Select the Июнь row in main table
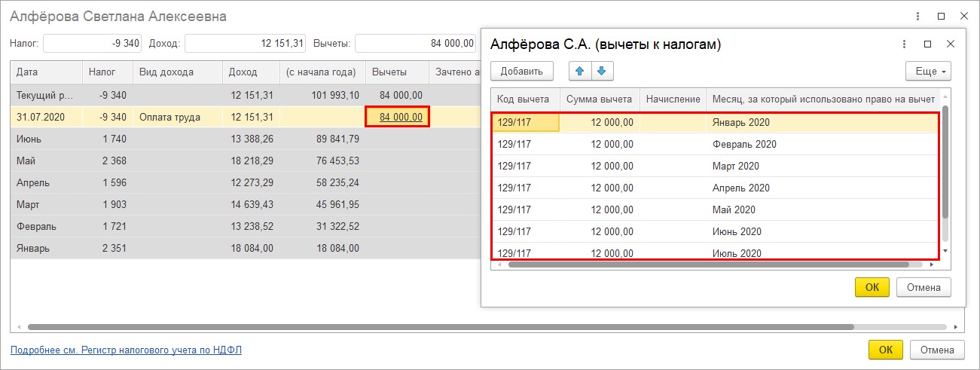 click(x=246, y=139)
